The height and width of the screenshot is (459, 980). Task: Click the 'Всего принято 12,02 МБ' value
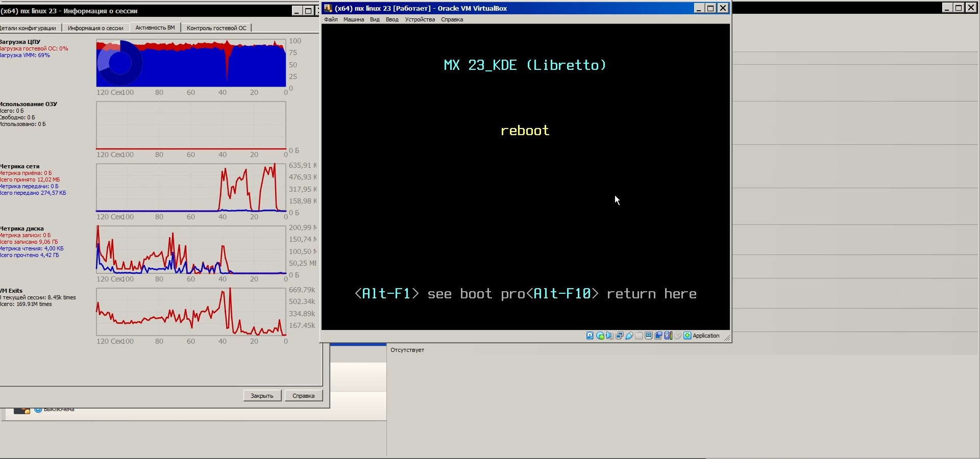(30, 180)
